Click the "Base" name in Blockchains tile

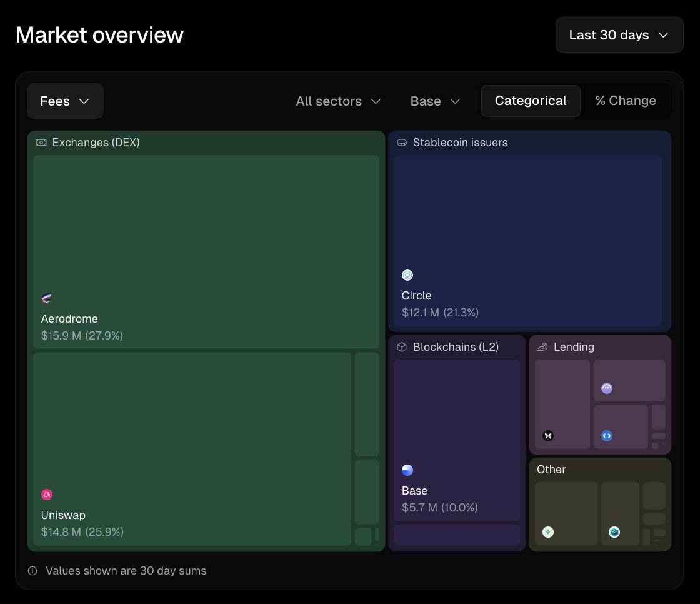(415, 491)
